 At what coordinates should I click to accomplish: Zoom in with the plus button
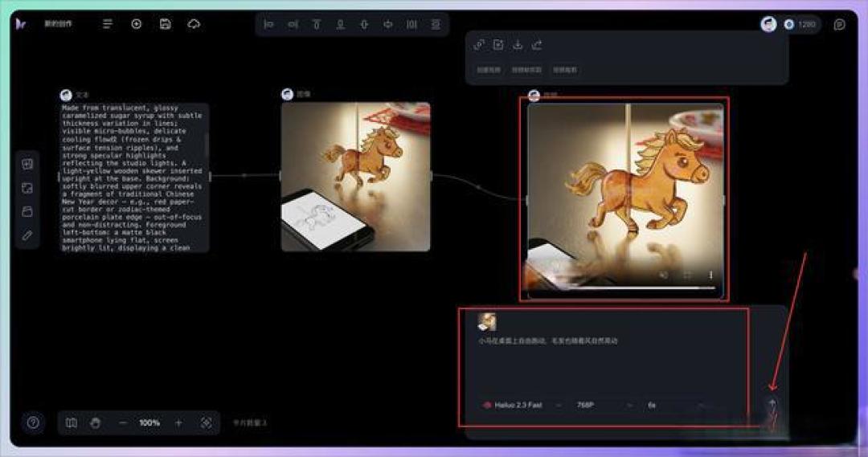(178, 422)
